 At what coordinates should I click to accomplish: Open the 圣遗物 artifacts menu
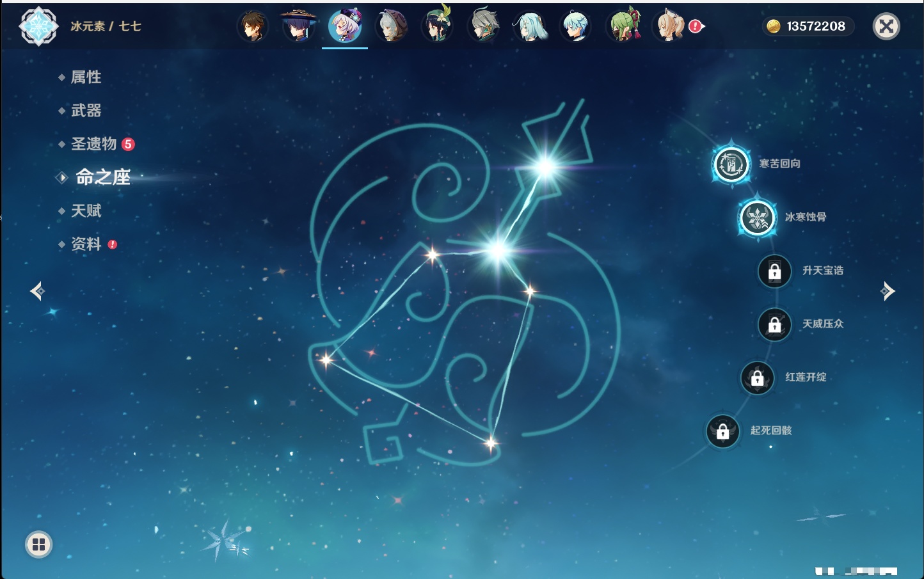(93, 144)
